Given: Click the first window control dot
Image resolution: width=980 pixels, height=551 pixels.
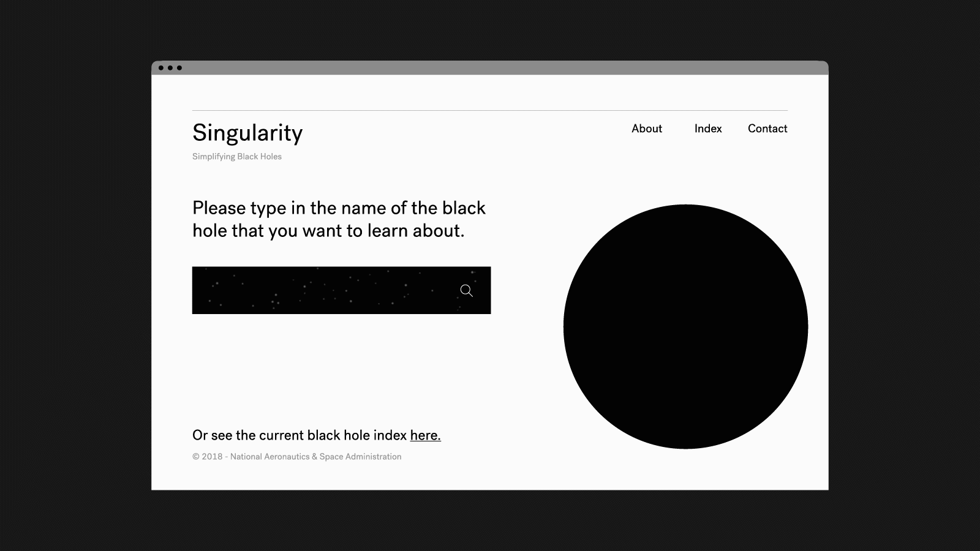Looking at the screenshot, I should tap(161, 68).
